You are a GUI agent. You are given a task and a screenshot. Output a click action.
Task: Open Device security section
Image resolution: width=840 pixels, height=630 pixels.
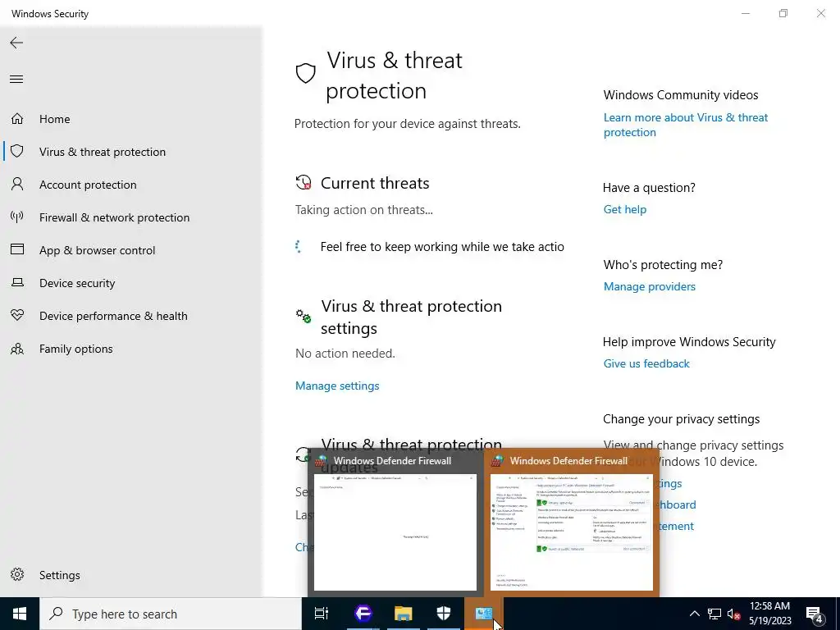pos(77,283)
